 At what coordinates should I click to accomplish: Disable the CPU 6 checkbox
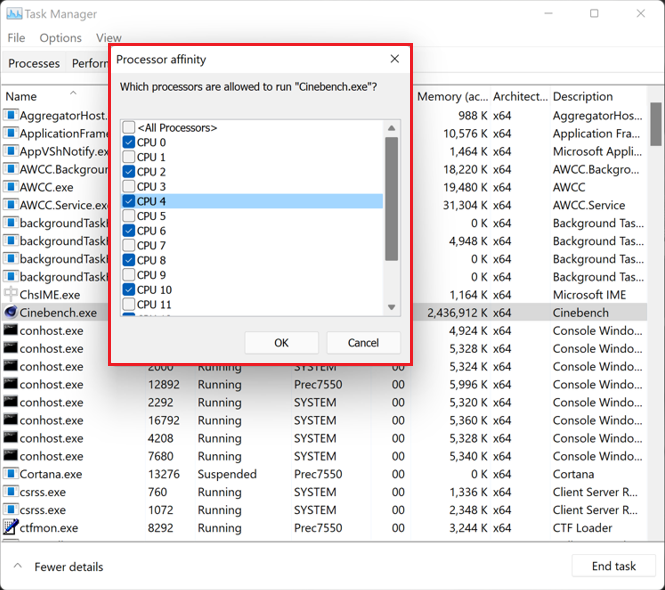[x=129, y=231]
